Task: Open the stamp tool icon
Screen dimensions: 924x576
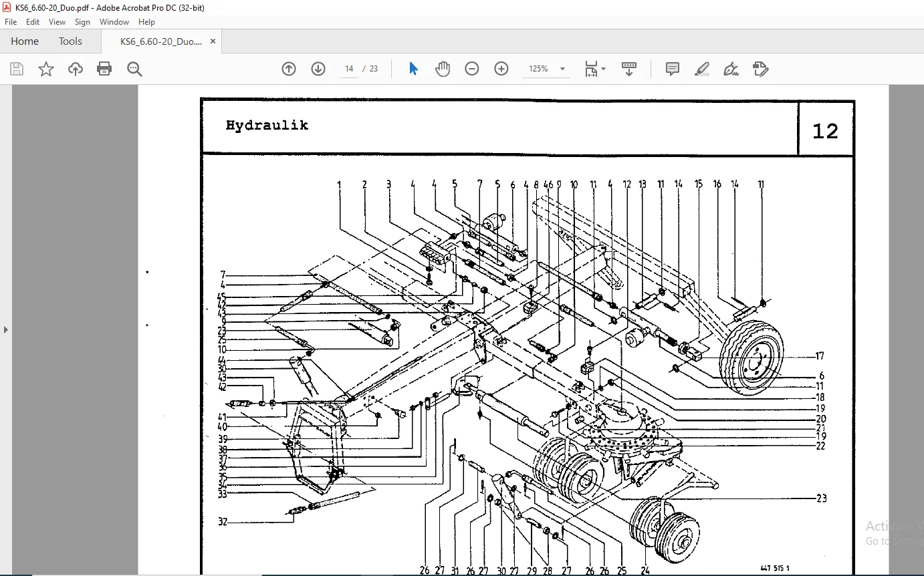Action: click(x=760, y=69)
